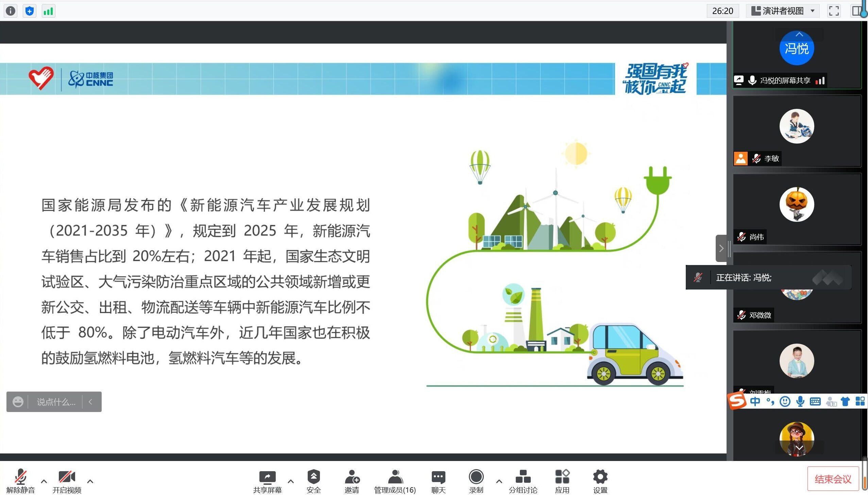Expand share options arrow beside 共享屏幕

[x=291, y=481]
